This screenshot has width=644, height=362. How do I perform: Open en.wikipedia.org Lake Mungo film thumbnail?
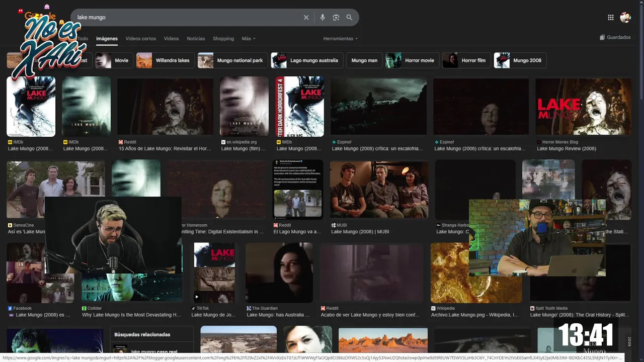(x=244, y=107)
